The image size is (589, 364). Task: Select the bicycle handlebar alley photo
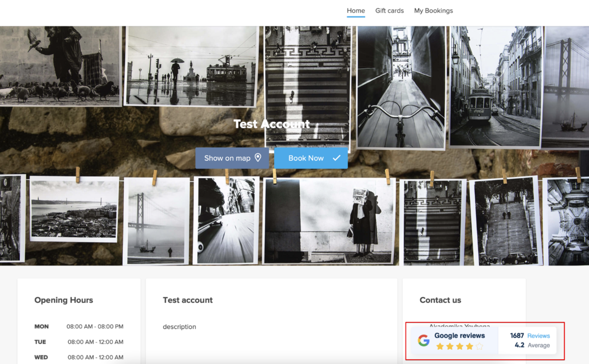(401, 87)
